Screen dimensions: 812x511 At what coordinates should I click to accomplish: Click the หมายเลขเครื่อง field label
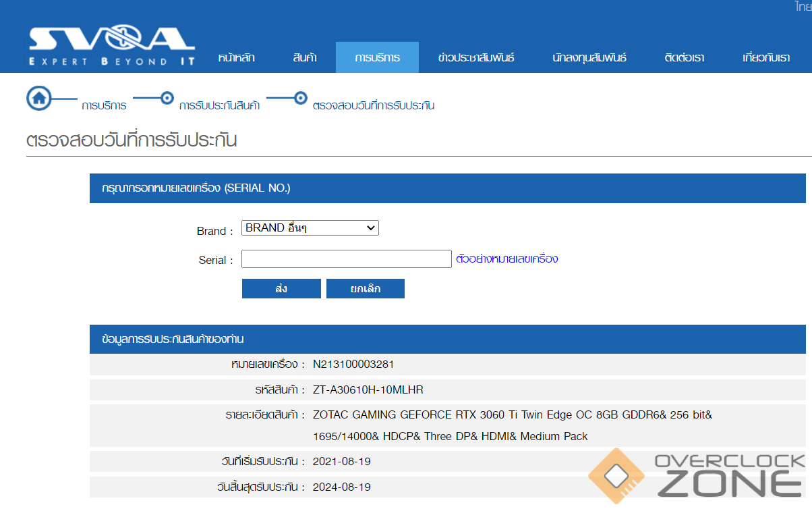click(x=268, y=365)
